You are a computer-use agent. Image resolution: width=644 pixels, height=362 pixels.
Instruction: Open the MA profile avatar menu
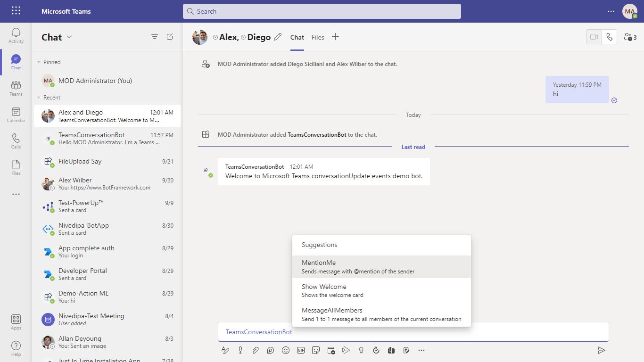tap(630, 11)
